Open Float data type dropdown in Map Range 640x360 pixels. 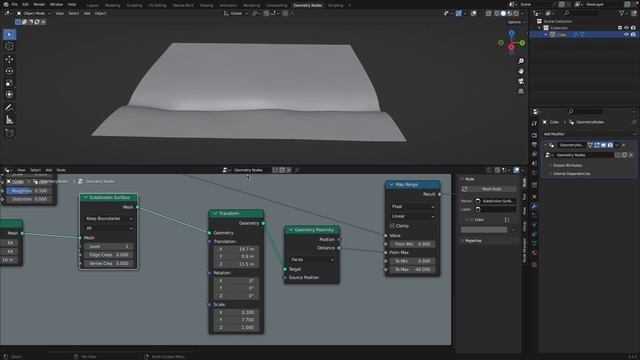click(x=413, y=207)
